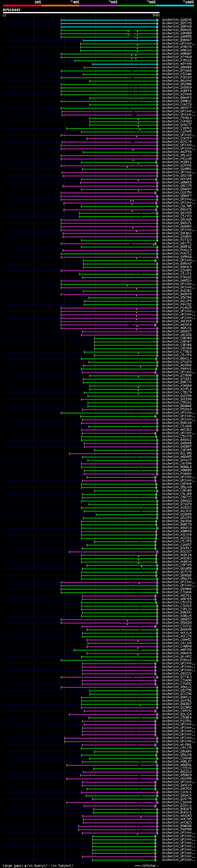
Task: Select hit label UniRef100_C8CGD9
Action: coord(177,349)
